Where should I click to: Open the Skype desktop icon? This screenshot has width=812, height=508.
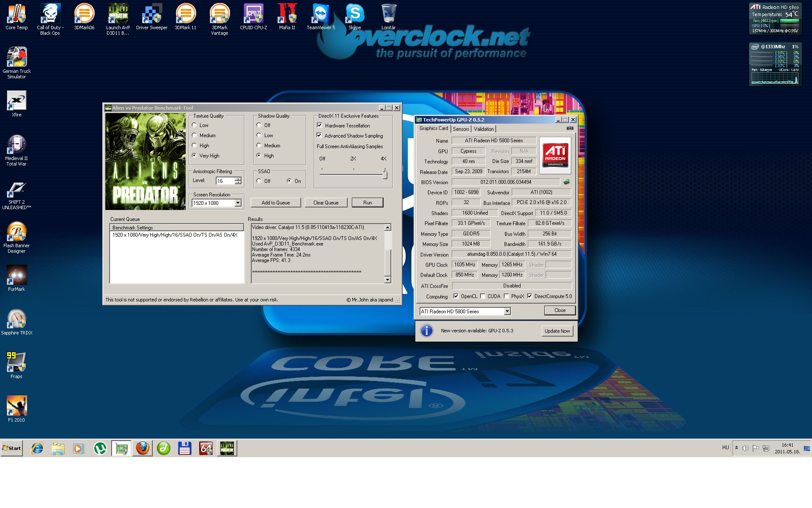(355, 17)
